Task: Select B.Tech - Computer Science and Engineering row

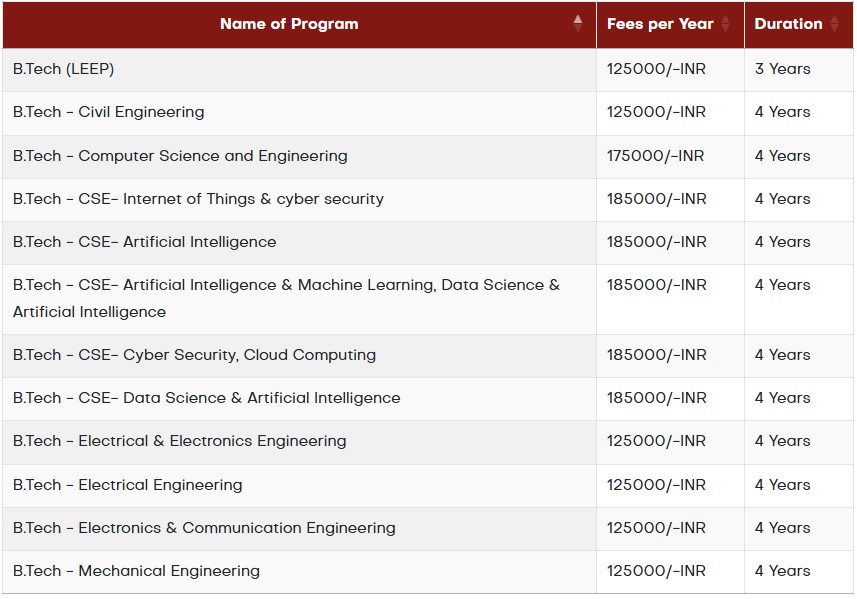Action: coord(428,156)
